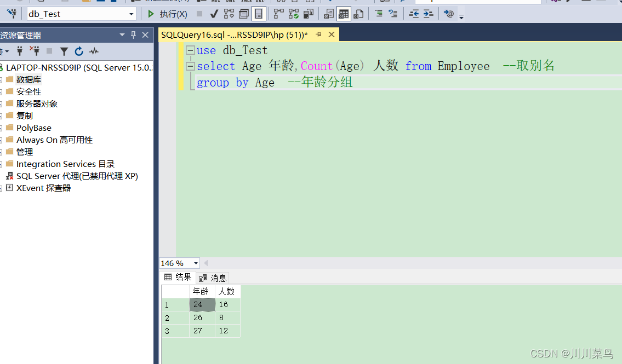Viewport: 622px width, 364px height.
Task: Select the 安全性 folder
Action: [28, 92]
